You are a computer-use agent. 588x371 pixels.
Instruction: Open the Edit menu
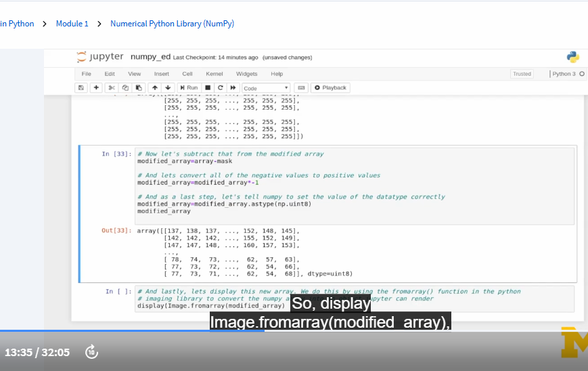tap(110, 74)
